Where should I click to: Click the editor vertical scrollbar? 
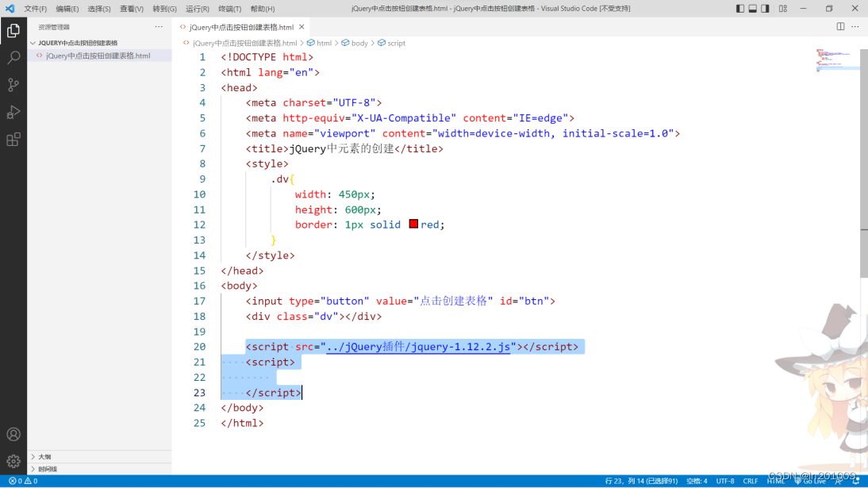(864, 163)
